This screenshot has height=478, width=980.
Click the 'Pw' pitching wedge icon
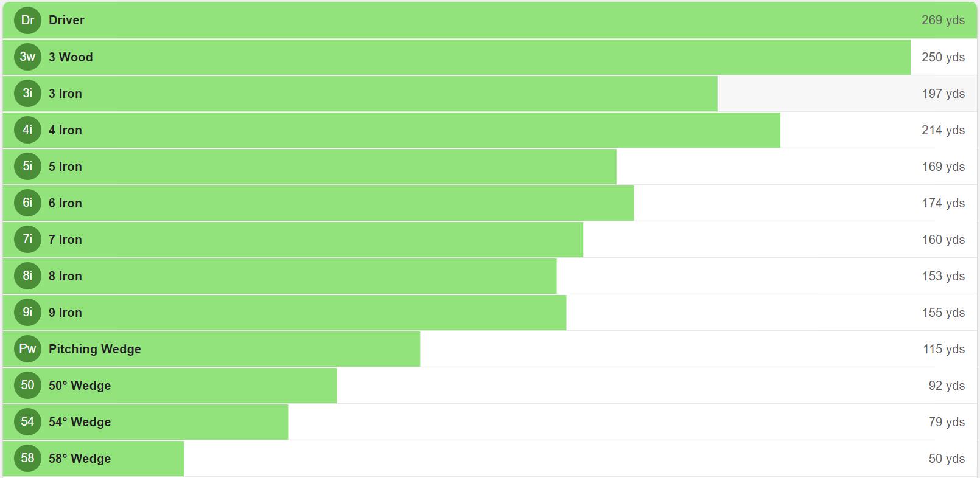27,348
